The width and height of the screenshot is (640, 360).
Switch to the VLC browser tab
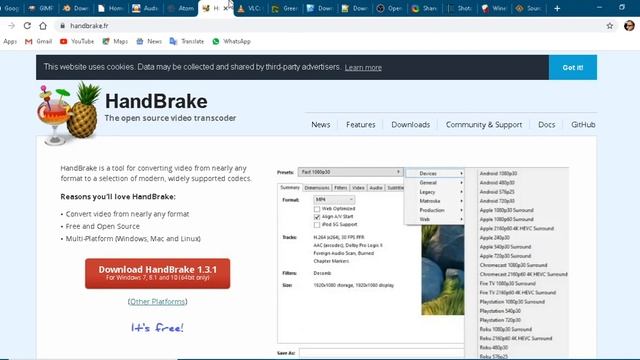(x=249, y=8)
